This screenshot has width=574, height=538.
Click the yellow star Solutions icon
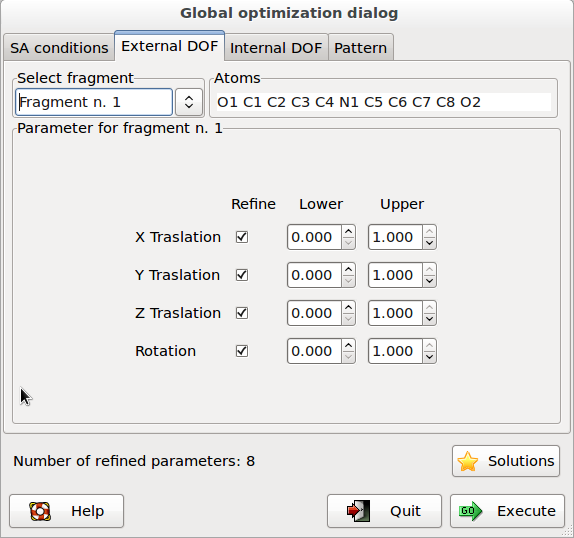point(467,461)
